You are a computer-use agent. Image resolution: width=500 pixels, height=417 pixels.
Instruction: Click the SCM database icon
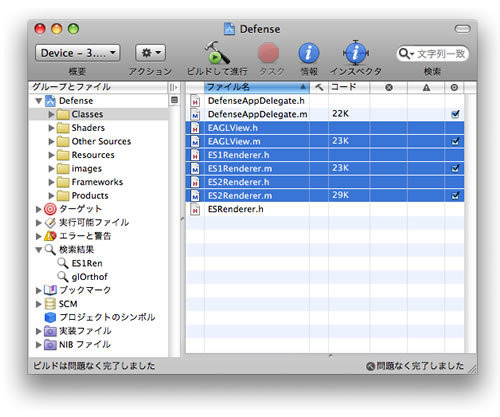pos(50,304)
